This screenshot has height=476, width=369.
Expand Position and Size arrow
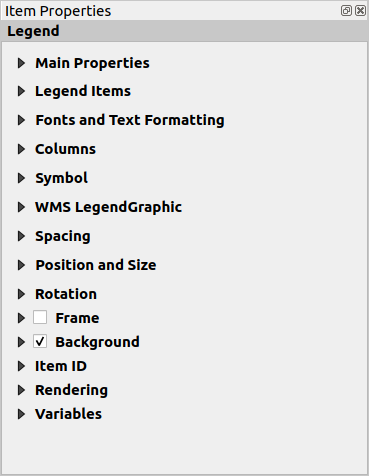pos(21,265)
